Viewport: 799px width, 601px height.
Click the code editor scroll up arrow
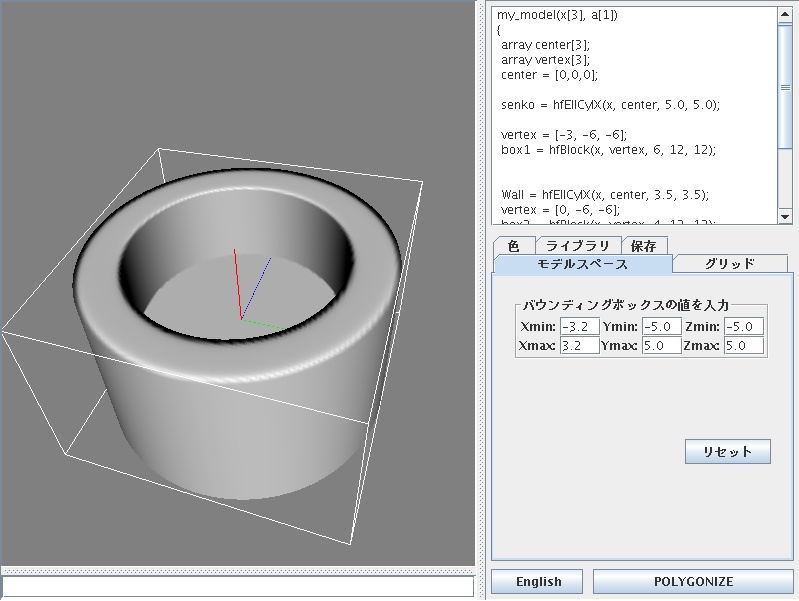(x=785, y=15)
